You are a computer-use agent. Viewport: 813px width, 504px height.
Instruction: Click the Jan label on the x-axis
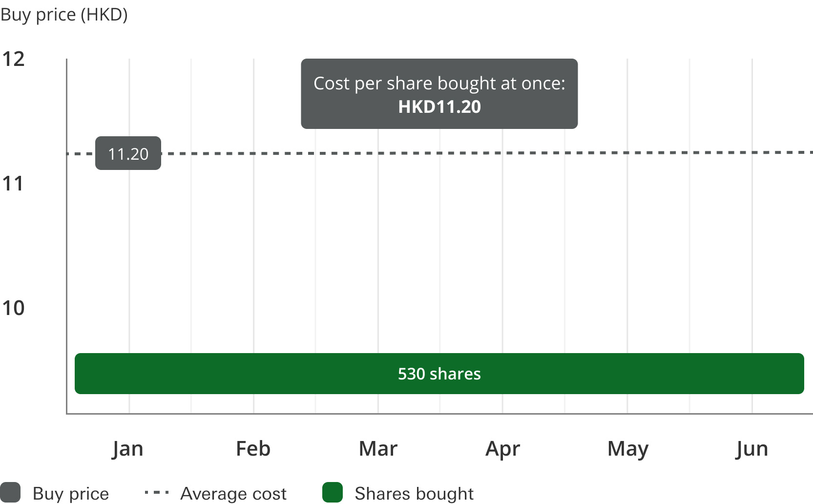[128, 448]
